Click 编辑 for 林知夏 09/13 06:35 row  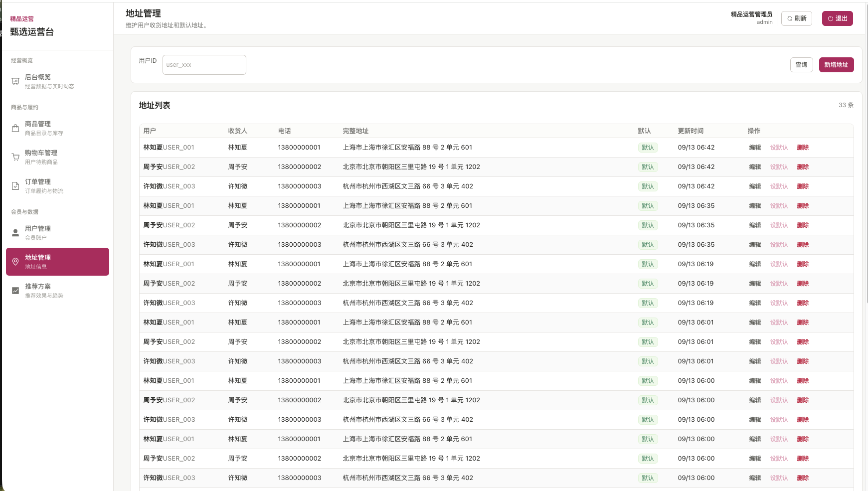pyautogui.click(x=755, y=206)
